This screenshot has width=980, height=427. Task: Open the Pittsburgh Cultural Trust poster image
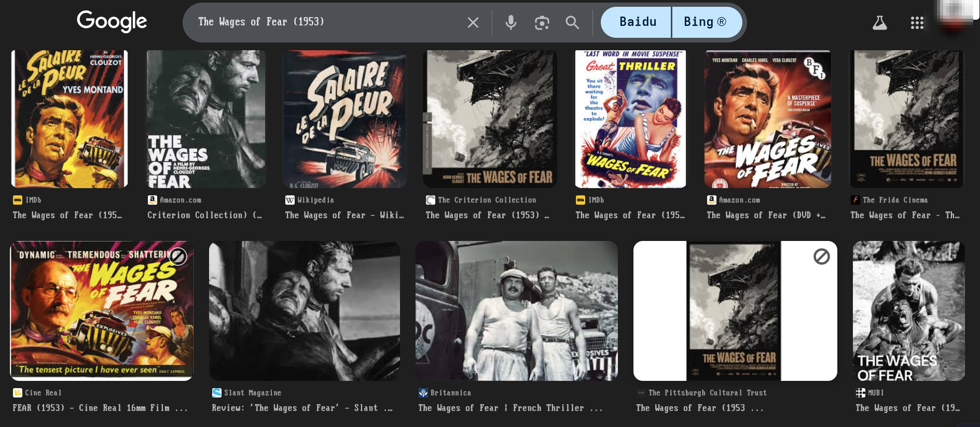point(735,311)
